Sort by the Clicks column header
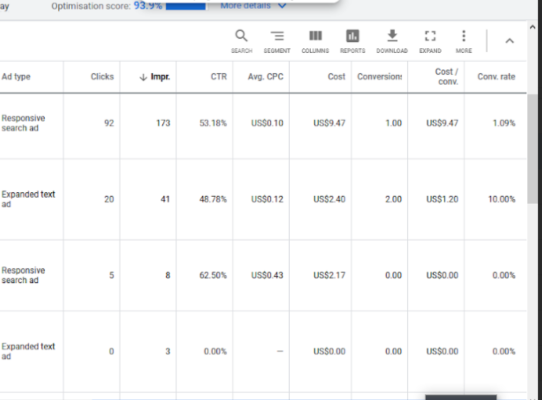The height and width of the screenshot is (400, 542). (102, 76)
